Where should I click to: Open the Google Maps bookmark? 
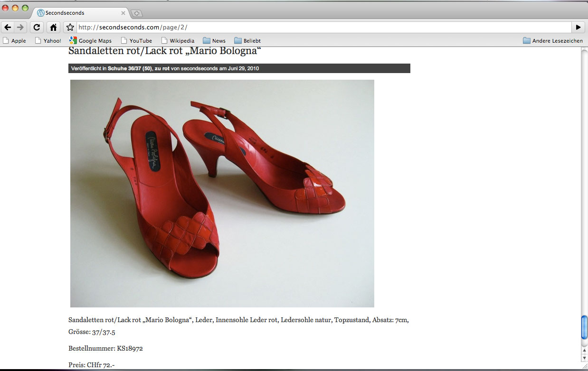(90, 41)
